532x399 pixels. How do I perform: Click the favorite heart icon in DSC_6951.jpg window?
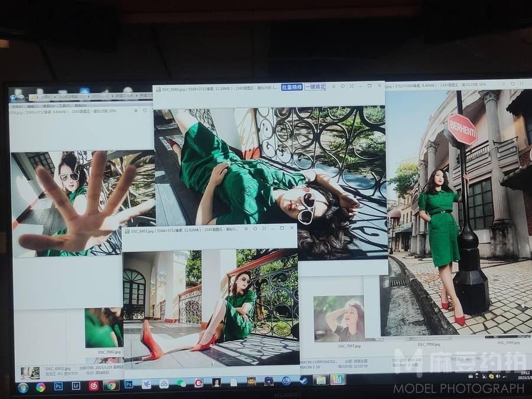(255, 229)
